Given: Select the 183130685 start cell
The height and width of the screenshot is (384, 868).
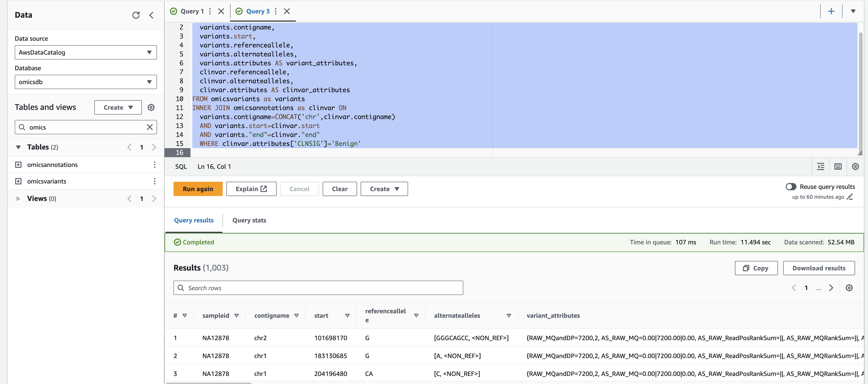Looking at the screenshot, I should click(330, 356).
